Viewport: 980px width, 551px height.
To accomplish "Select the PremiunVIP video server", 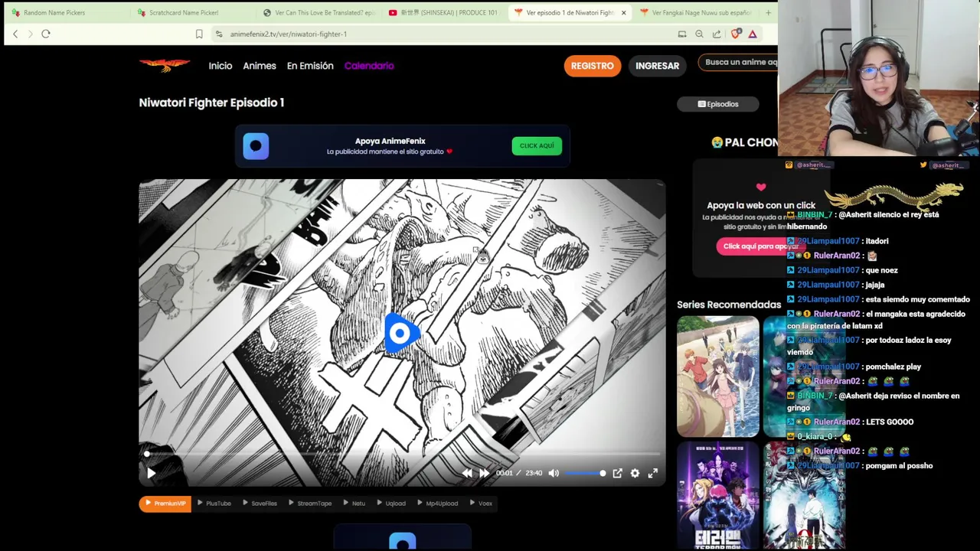I will tap(165, 504).
